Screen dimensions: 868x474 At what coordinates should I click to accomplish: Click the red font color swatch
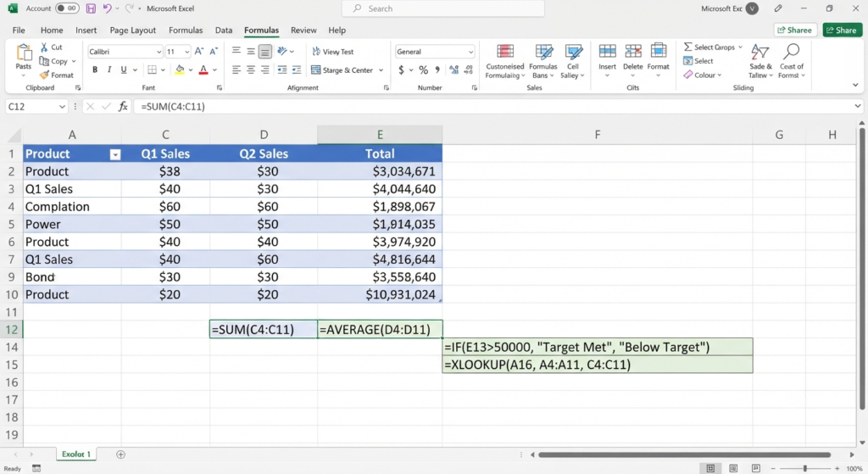coord(203,70)
